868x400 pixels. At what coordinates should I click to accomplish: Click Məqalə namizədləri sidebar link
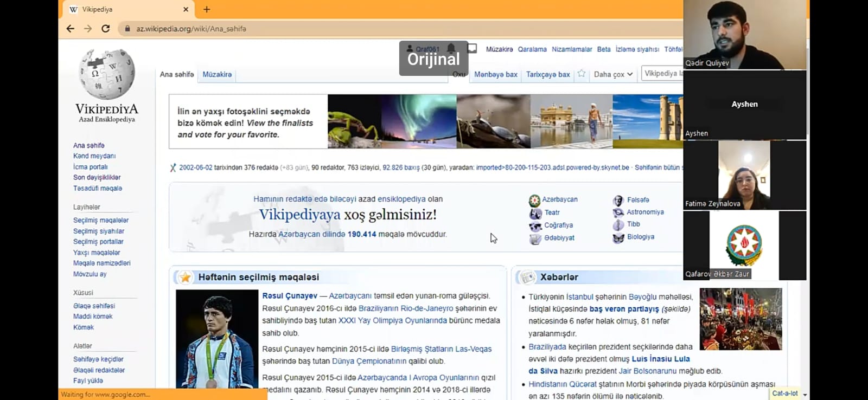pos(102,263)
